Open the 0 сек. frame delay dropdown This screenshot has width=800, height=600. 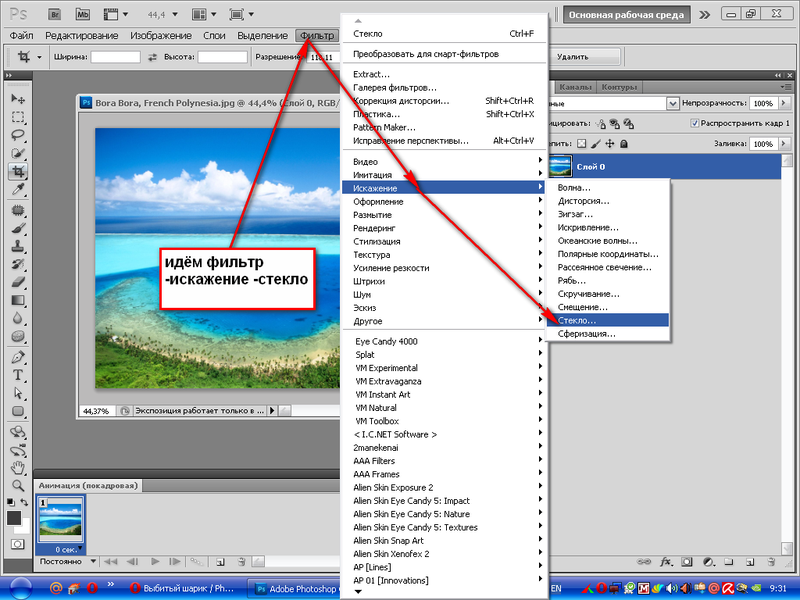point(81,548)
